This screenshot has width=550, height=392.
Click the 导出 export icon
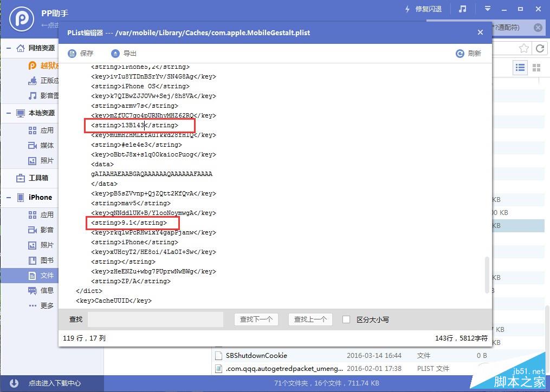(115, 53)
